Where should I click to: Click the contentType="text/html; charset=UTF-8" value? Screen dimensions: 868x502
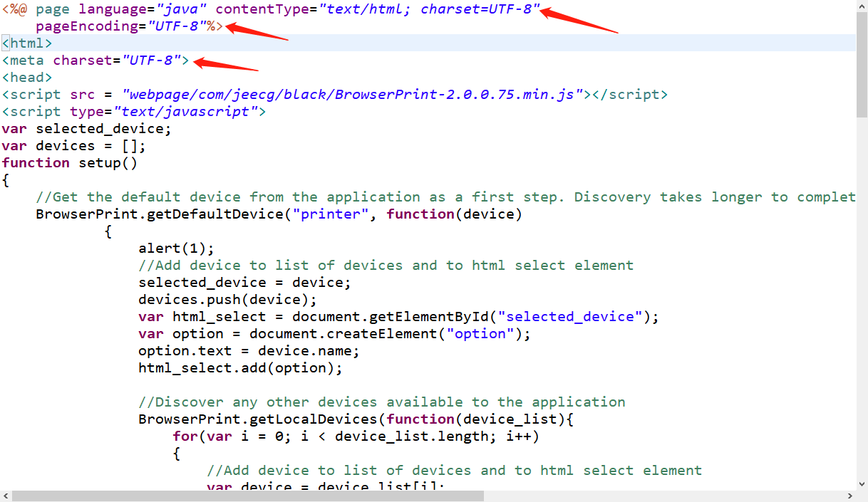tap(378, 9)
